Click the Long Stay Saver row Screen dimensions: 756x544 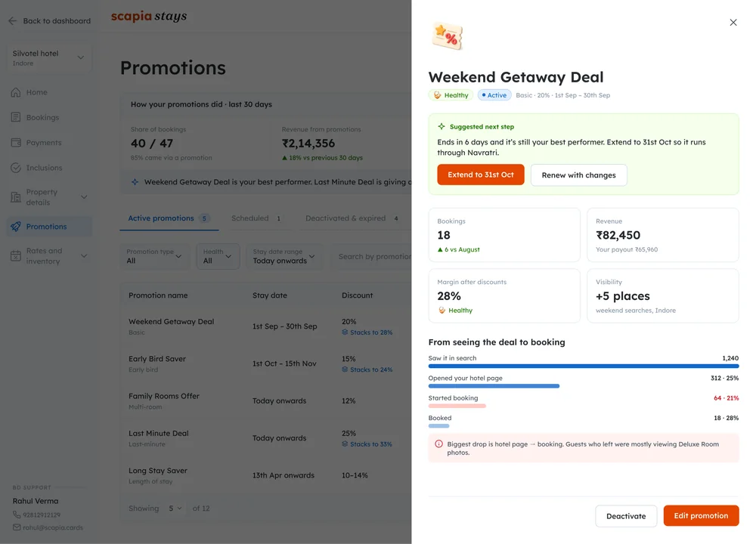pyautogui.click(x=265, y=475)
